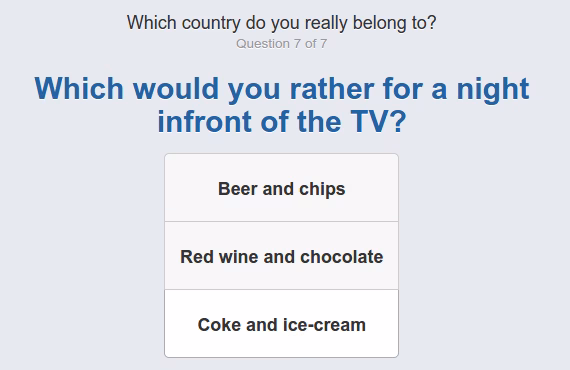The width and height of the screenshot is (570, 370).
Task: Select the first answer option in the list
Action: (281, 188)
